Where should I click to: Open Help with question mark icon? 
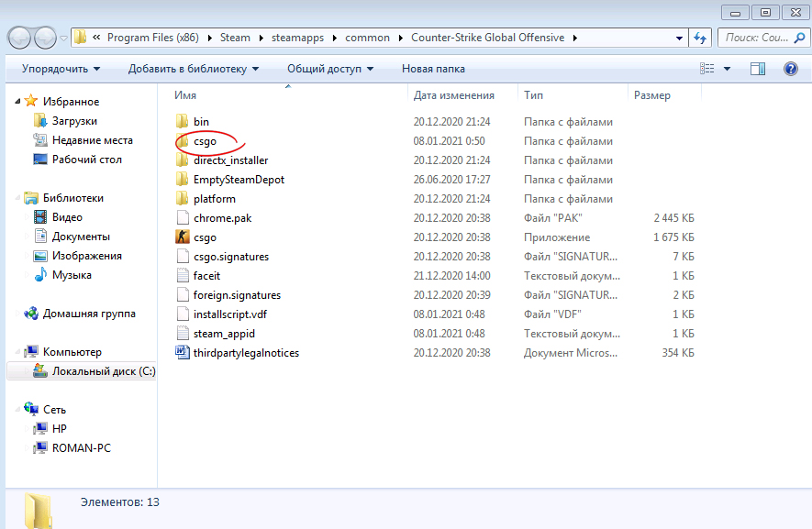tap(791, 69)
